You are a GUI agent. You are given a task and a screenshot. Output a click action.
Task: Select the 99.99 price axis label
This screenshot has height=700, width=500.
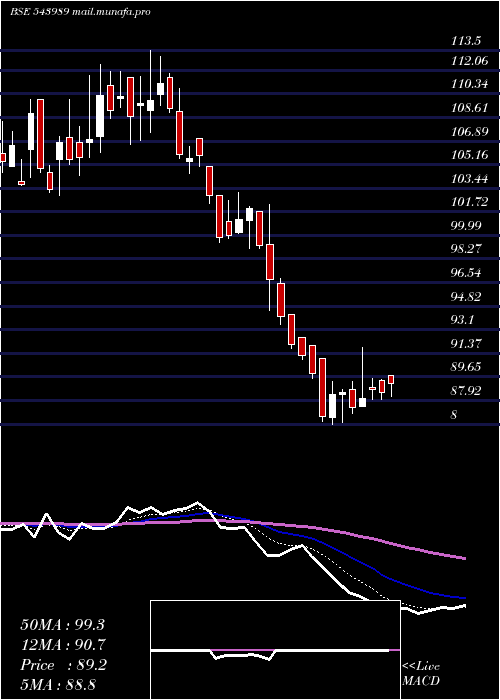click(467, 225)
